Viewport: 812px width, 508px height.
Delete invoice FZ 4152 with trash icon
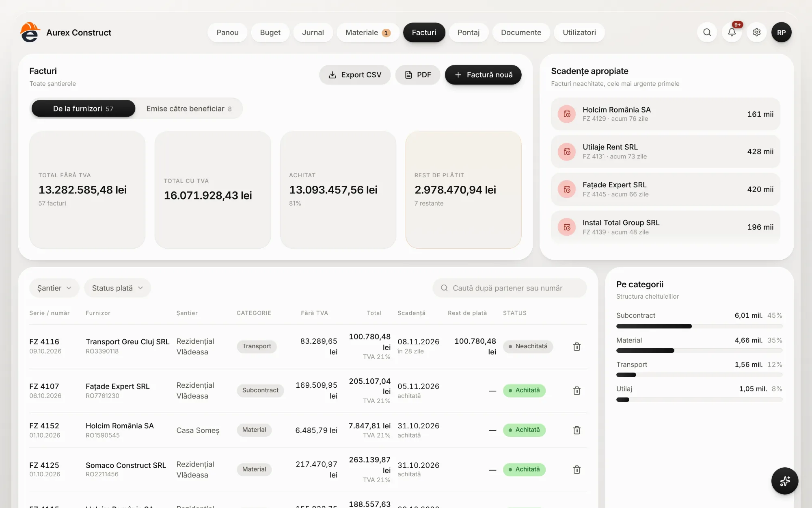click(577, 430)
